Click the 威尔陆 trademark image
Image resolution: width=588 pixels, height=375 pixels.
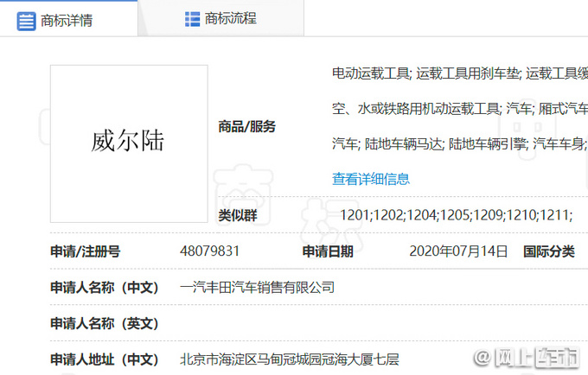click(129, 143)
